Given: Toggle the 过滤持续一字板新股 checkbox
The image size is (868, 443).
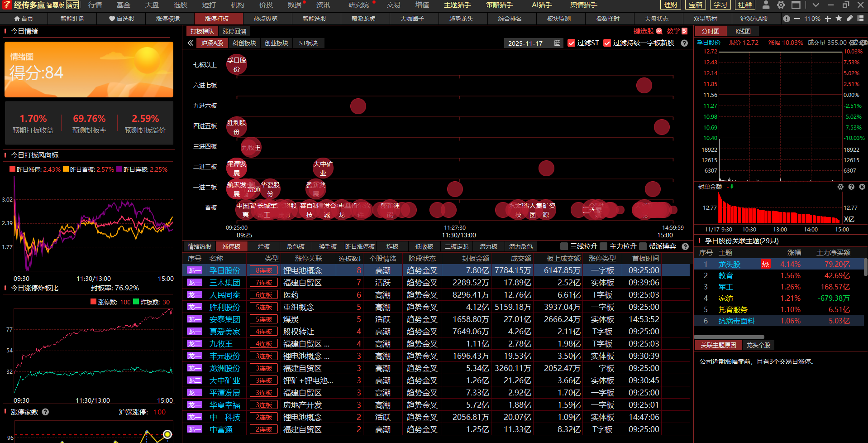Looking at the screenshot, I should (607, 43).
